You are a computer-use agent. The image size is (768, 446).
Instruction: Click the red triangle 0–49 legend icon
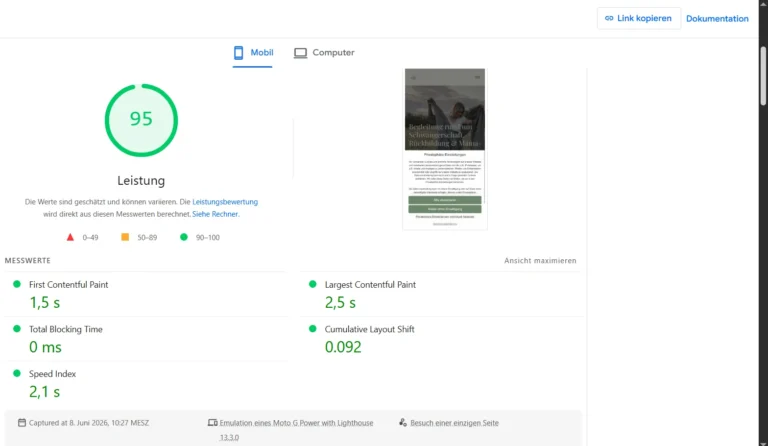(70, 237)
